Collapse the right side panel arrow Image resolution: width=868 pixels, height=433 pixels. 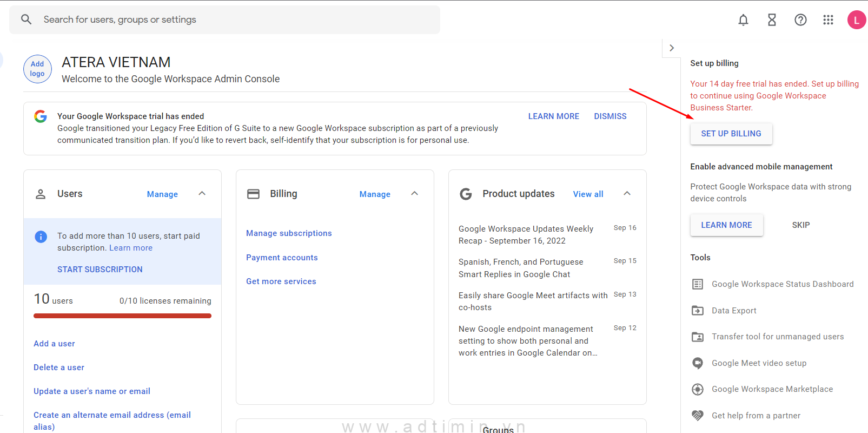[672, 48]
